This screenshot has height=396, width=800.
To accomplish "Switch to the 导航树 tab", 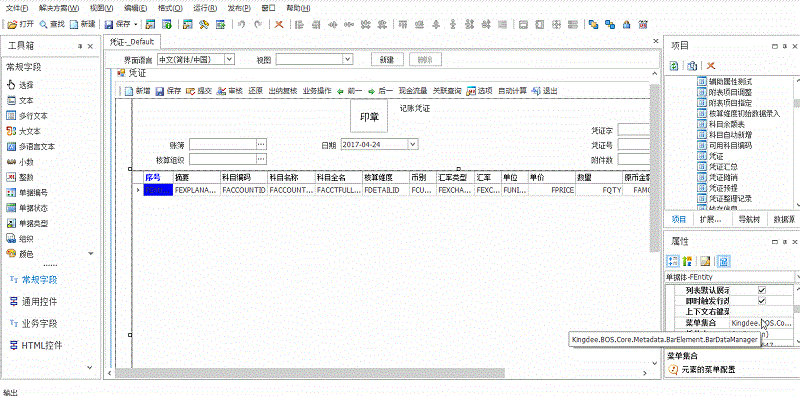I will [749, 219].
